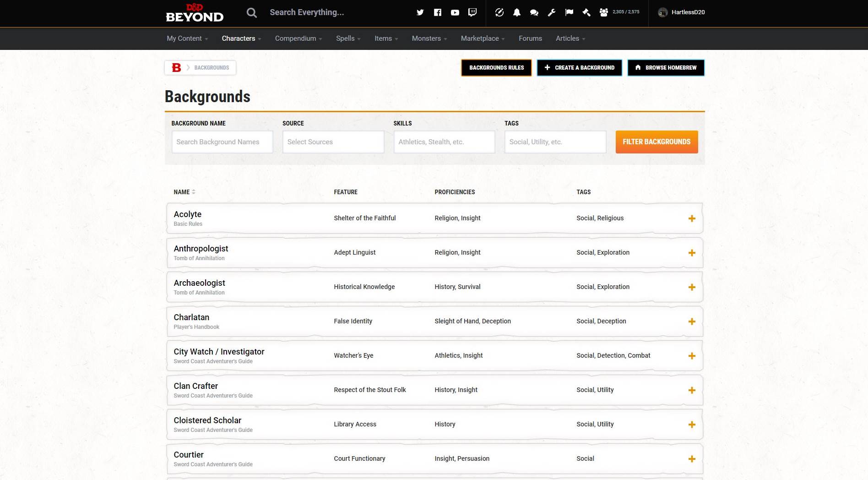
Task: Open City Watch / Investigator background
Action: click(219, 352)
